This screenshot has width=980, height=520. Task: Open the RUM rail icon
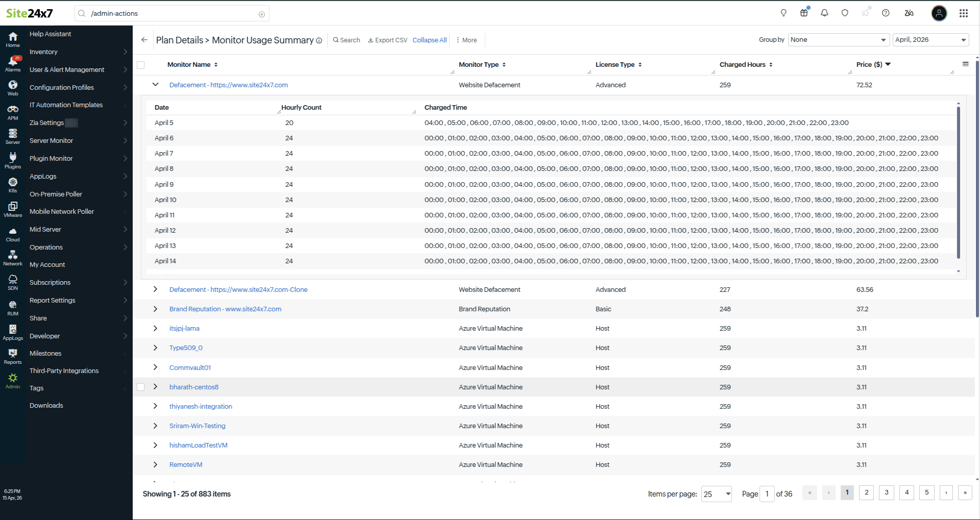point(13,308)
